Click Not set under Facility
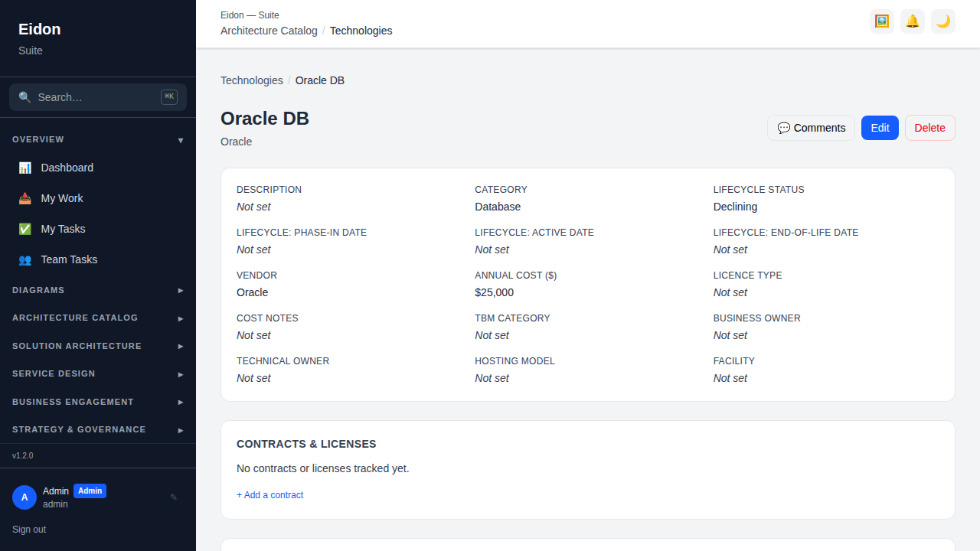 (x=730, y=378)
